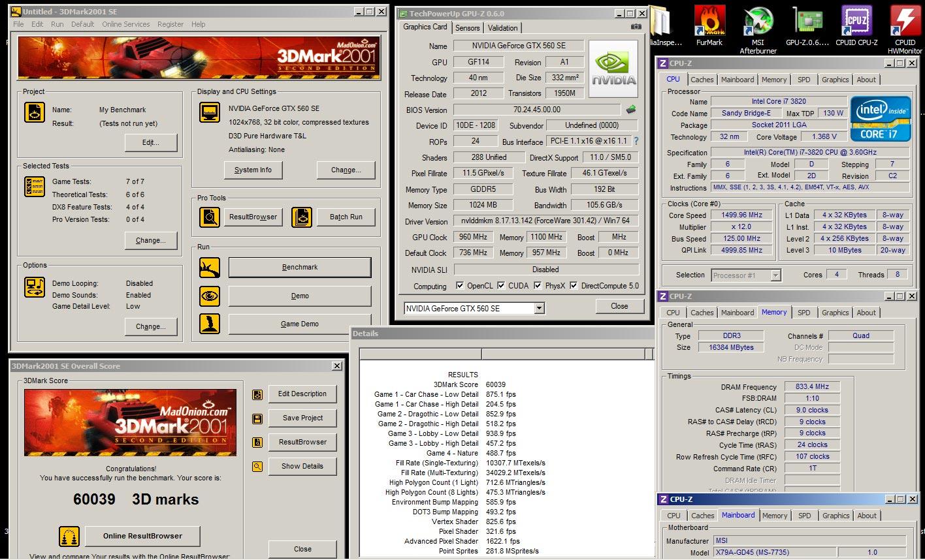Click the Demo button

(300, 296)
